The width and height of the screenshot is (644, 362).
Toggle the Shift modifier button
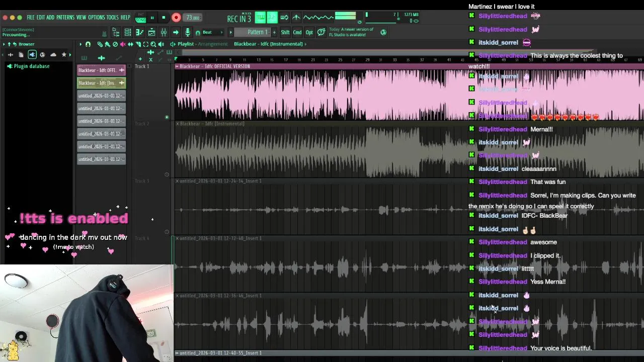coord(285,32)
